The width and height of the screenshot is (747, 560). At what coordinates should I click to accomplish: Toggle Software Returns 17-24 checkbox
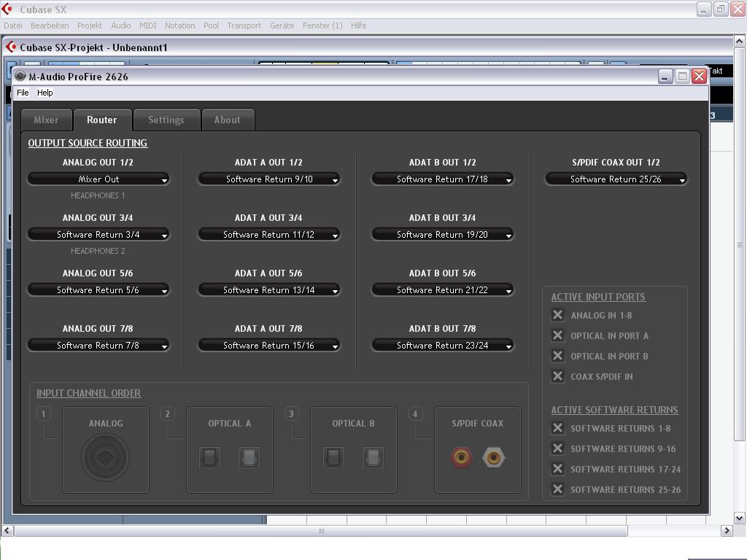pos(557,469)
